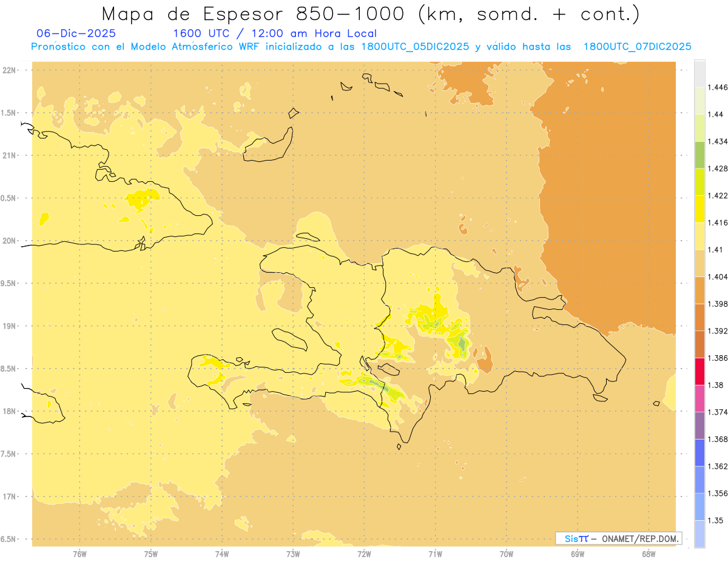This screenshot has width=728, height=562.
Task: Click the 'SisTT - ONAMET/REP.DOM.' credit label
Action: click(619, 538)
